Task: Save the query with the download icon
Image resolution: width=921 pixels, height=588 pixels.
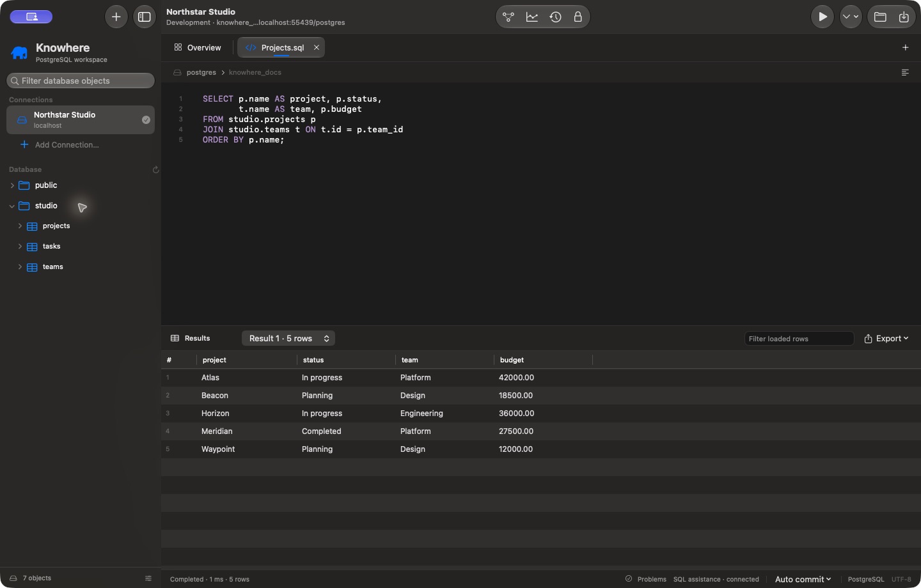Action: pyautogui.click(x=904, y=17)
